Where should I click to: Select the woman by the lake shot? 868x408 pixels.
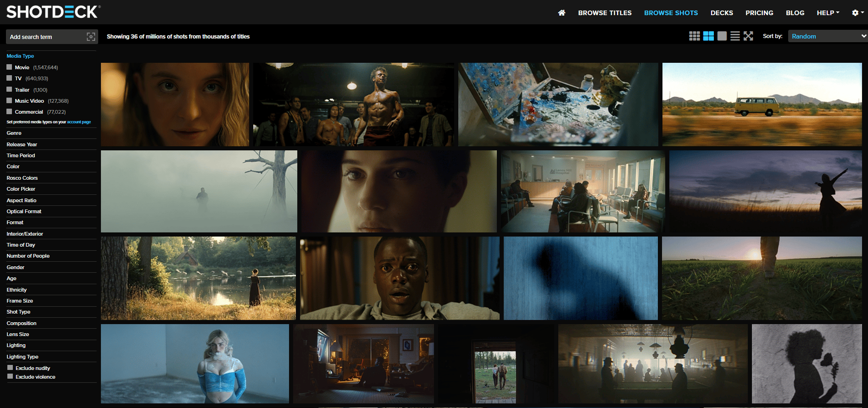tap(198, 278)
